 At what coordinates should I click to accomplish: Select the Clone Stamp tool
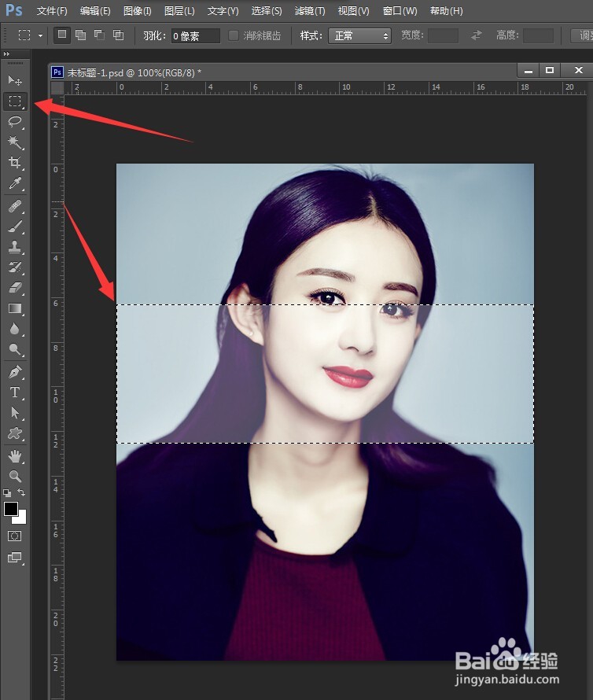click(15, 247)
